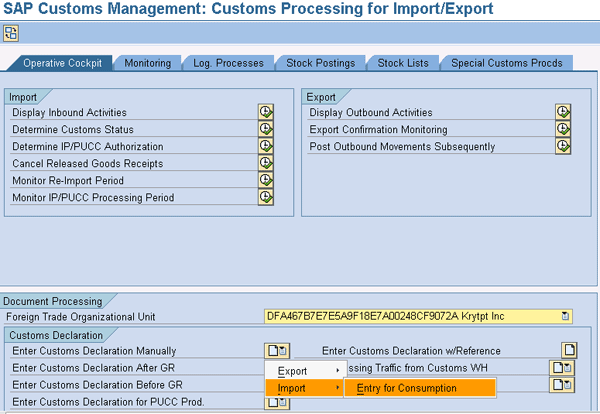Click the toolbar icon below the title
This screenshot has width=600, height=414.
[x=11, y=33]
